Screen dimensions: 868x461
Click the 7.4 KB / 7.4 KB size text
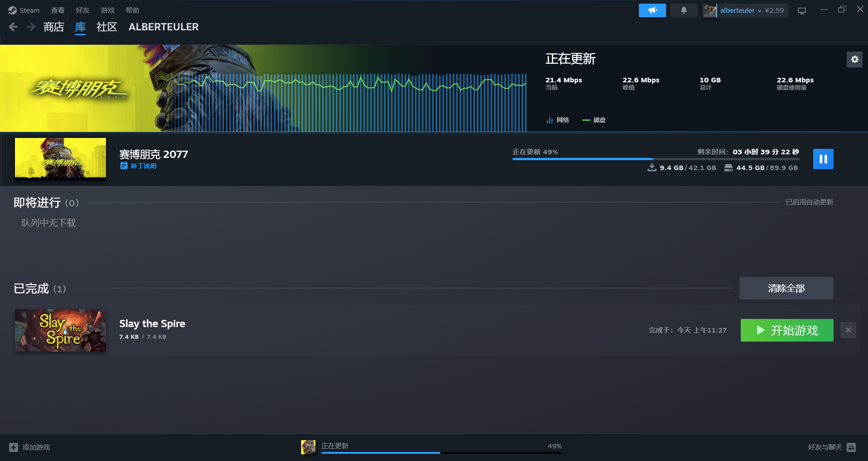coord(143,337)
